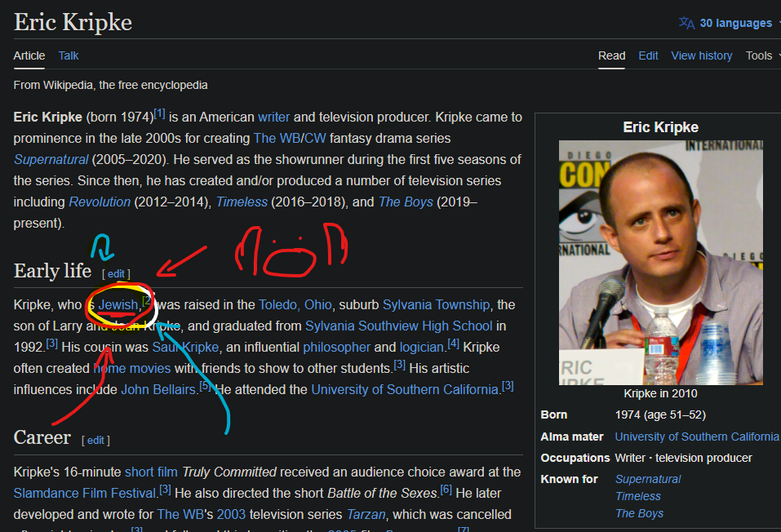Click the 'Career' section heading
781x532 pixels.
42,437
